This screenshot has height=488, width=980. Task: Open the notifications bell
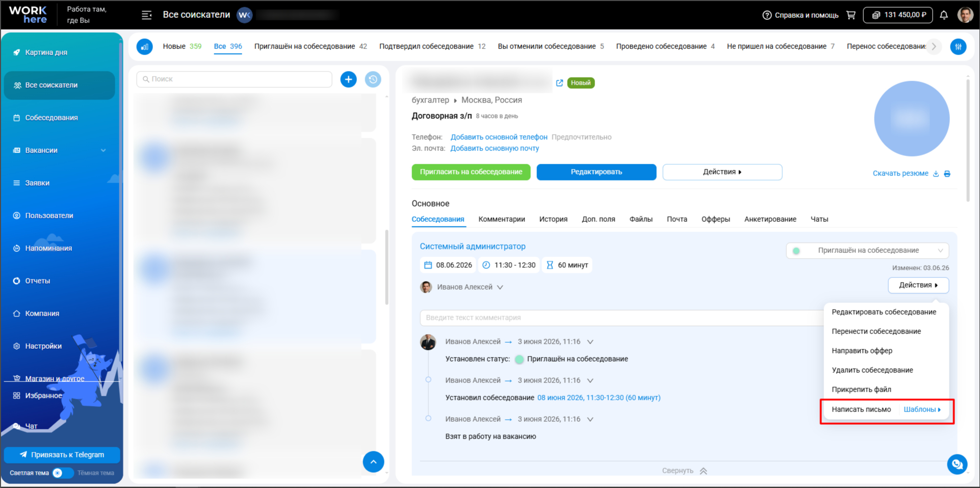(944, 15)
